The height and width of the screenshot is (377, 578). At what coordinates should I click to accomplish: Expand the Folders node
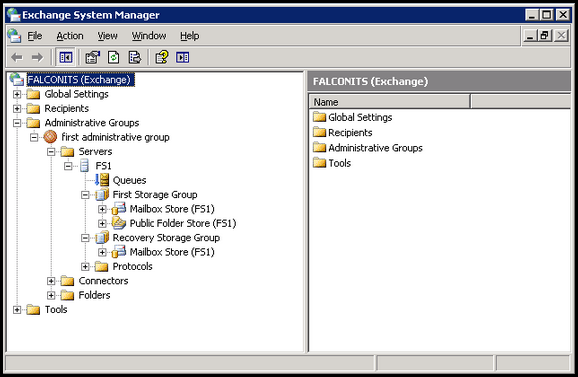51,296
